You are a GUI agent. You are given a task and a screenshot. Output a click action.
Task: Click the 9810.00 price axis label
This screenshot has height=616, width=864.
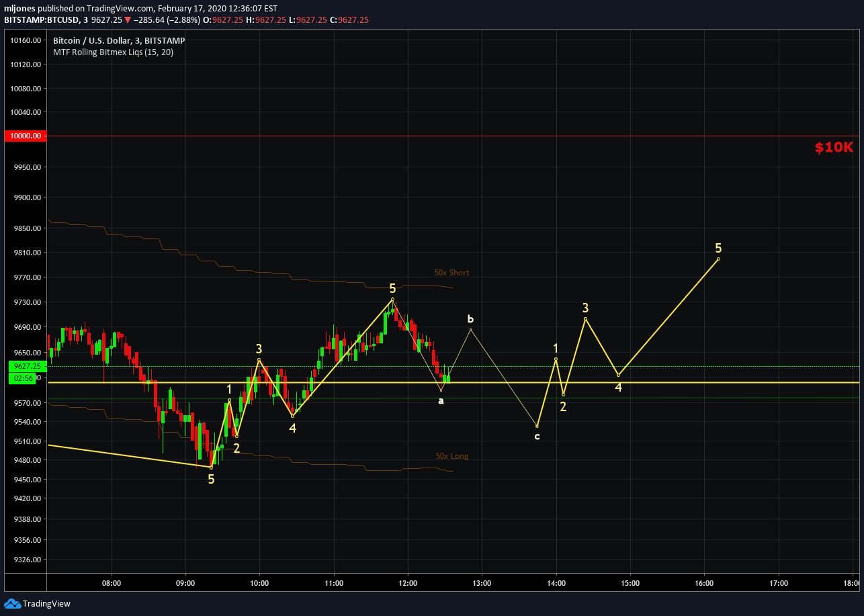[x=28, y=253]
